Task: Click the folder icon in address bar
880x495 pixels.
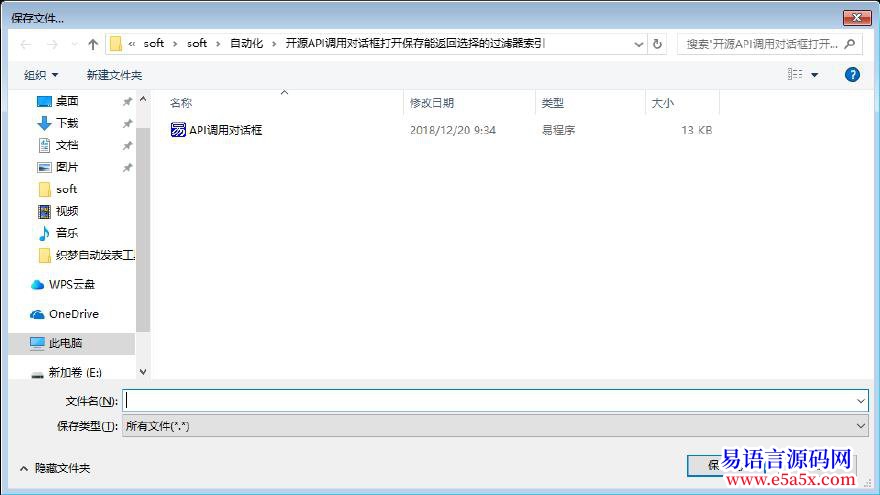Action: 116,44
